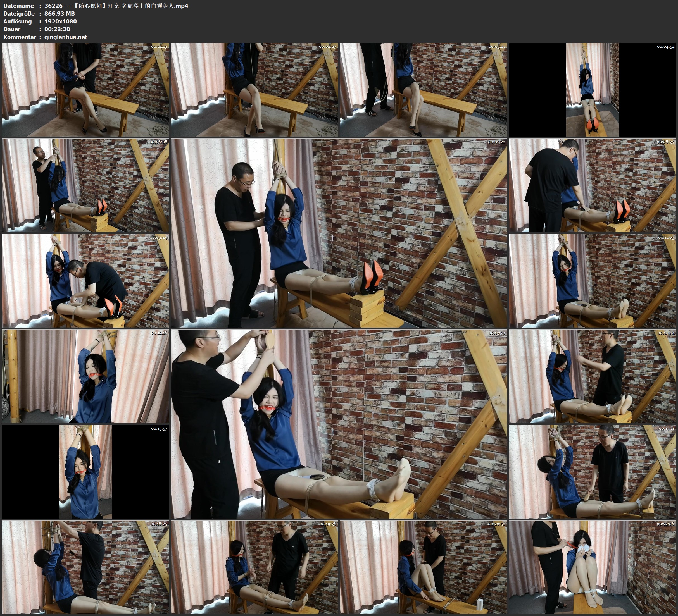
Task: Click the large frame at 00:07:22
Action: 339,233
